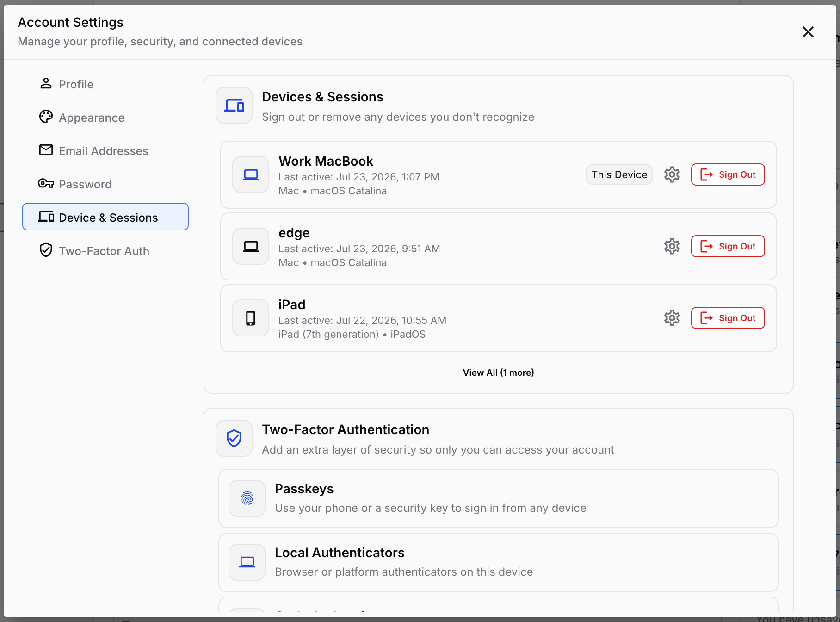Open the Appearance settings section
The height and width of the screenshot is (622, 840).
[x=105, y=118]
